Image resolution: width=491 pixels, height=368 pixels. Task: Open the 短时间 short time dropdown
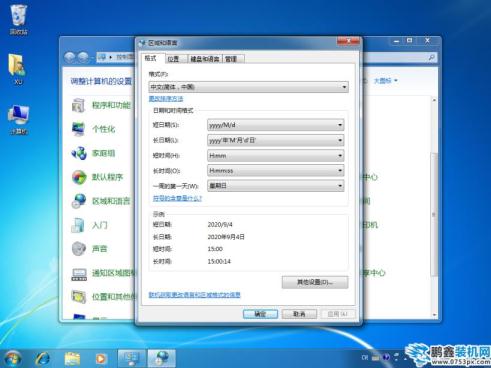[x=276, y=156]
